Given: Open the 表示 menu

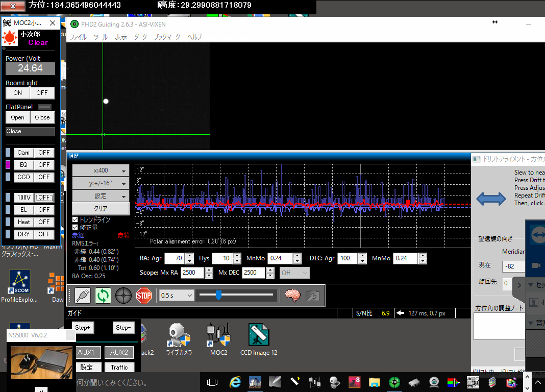Looking at the screenshot, I should coord(120,37).
